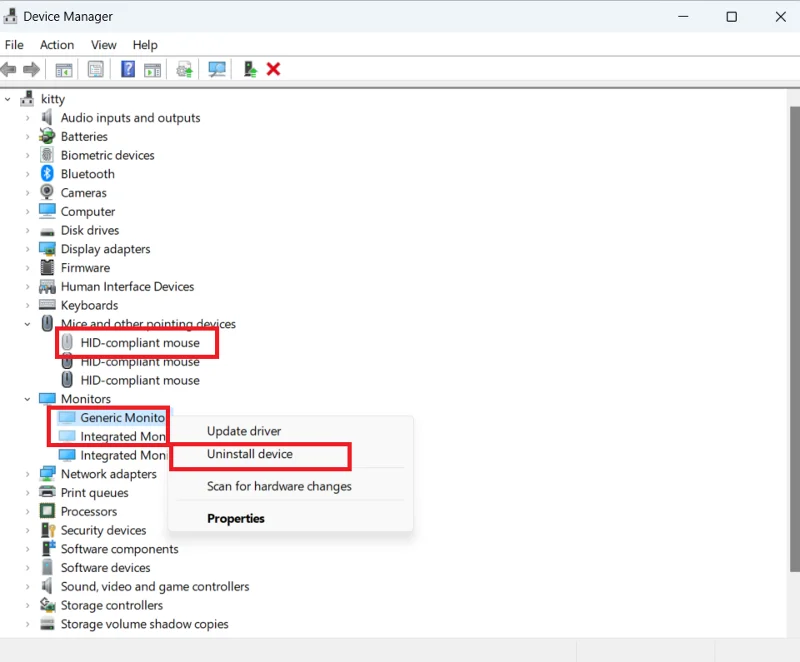This screenshot has width=800, height=662.
Task: Click the Display adapters icon
Action: click(x=47, y=248)
